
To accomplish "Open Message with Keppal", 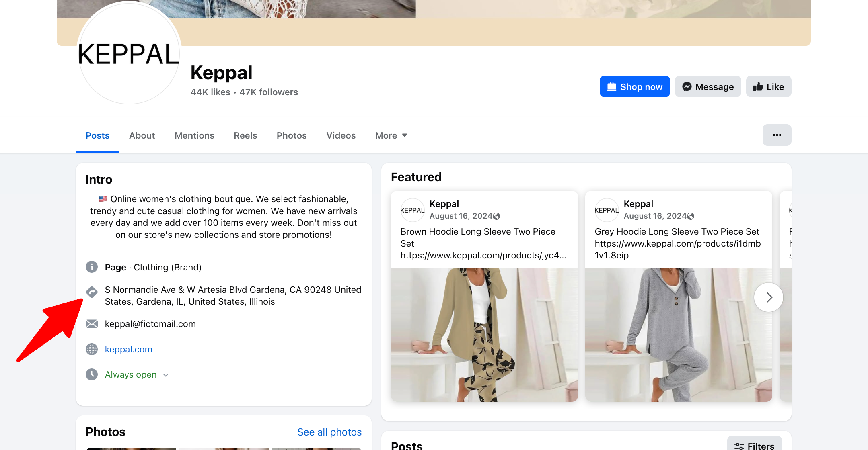I will pos(708,86).
